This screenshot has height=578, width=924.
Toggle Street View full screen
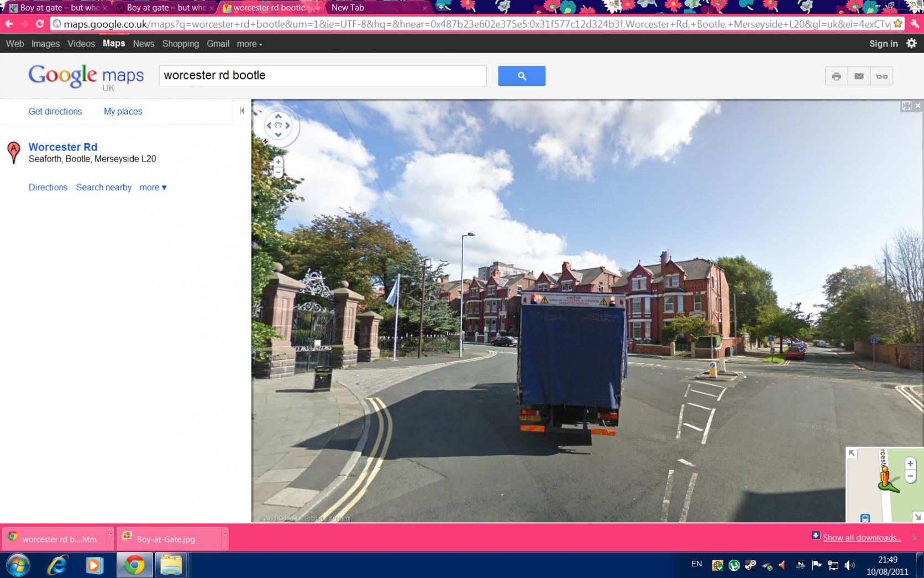point(906,106)
